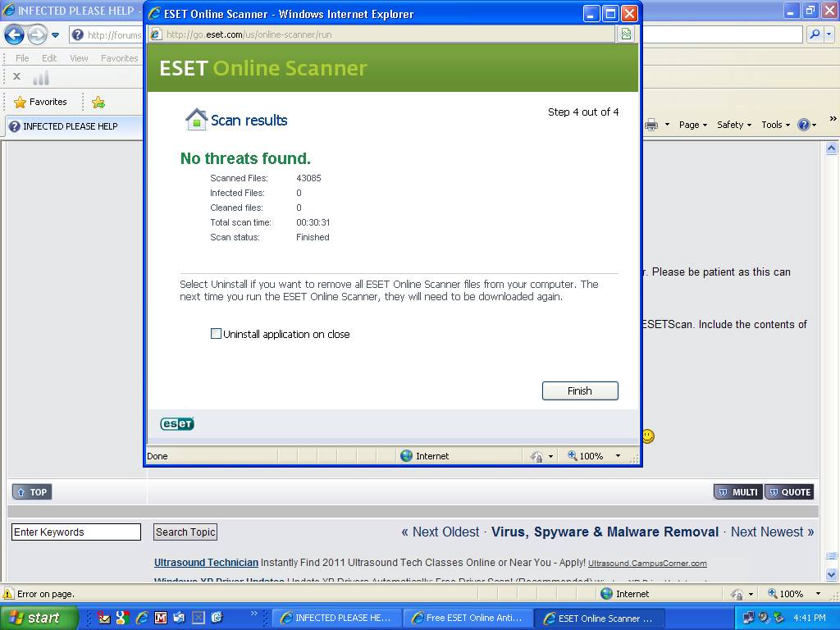Click Google quick launch icon
This screenshot has height=630, width=840.
pyautogui.click(x=123, y=618)
